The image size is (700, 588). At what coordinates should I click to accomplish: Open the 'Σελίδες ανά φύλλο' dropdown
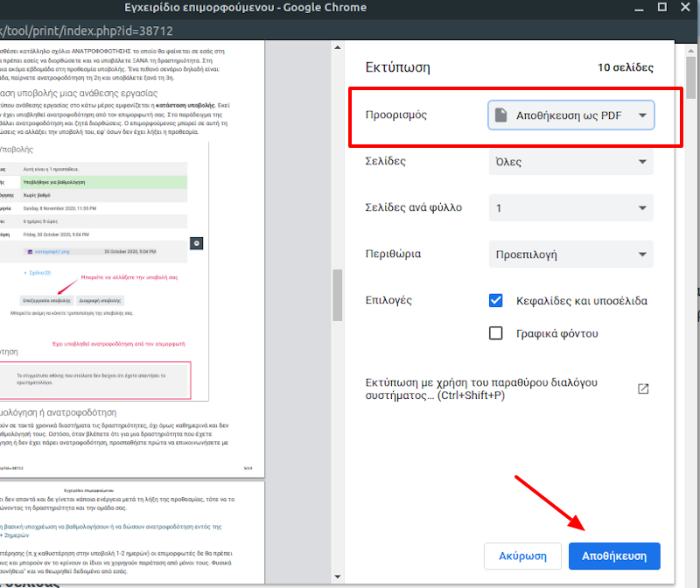[x=570, y=208]
